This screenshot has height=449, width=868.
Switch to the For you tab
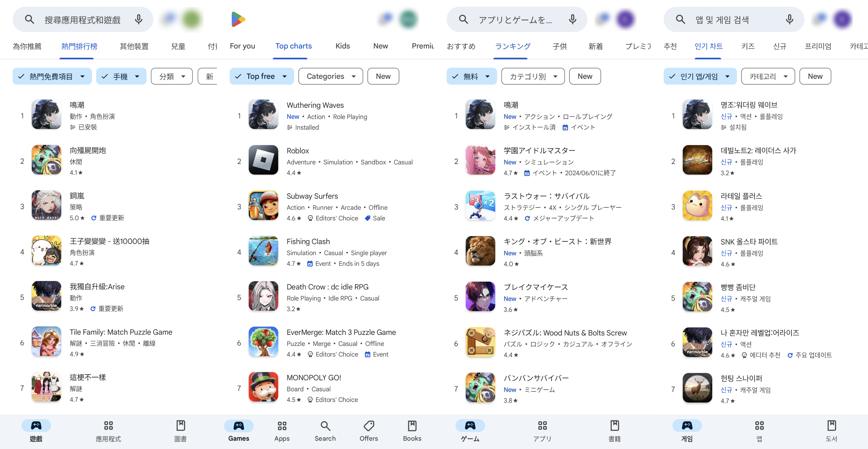[x=242, y=46]
